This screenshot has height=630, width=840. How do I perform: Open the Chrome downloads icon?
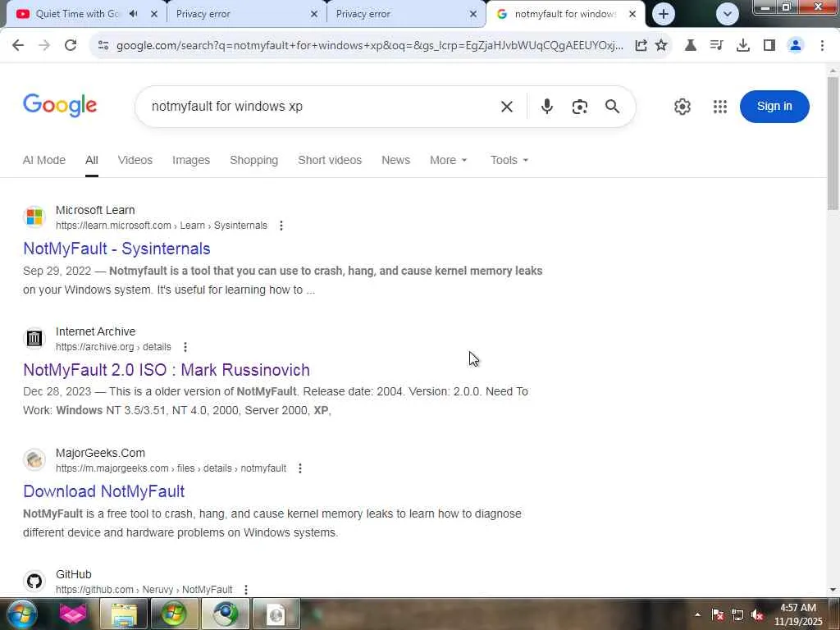tap(742, 45)
